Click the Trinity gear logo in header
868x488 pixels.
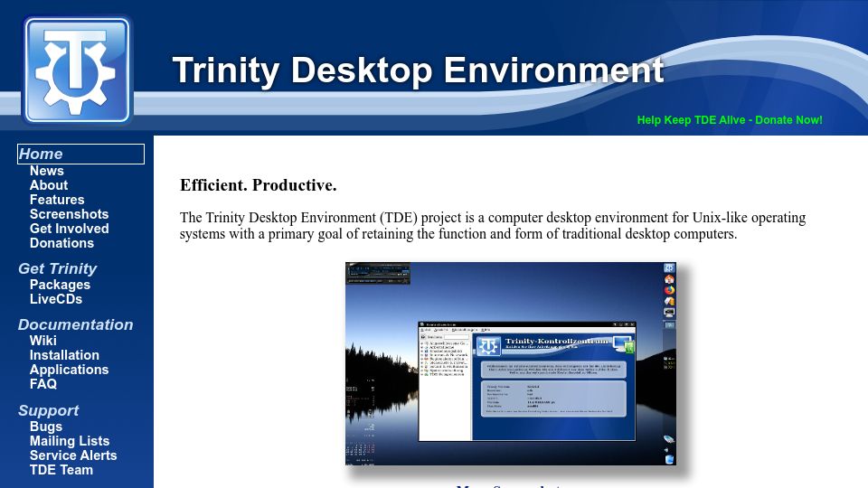pyautogui.click(x=76, y=70)
